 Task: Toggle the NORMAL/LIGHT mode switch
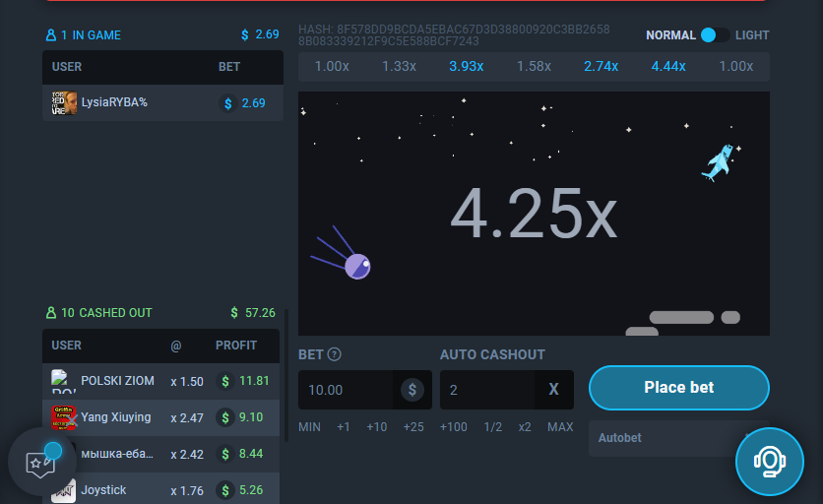pos(715,35)
